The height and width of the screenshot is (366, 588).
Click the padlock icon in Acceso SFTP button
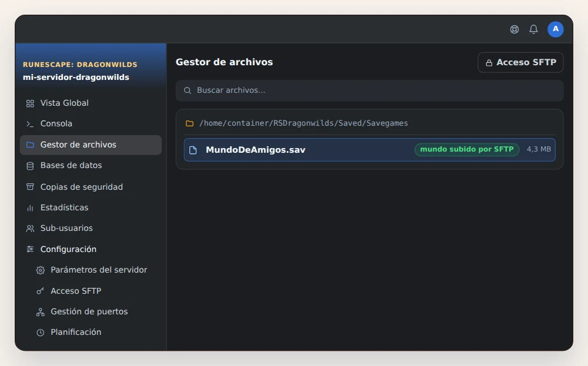click(x=489, y=62)
